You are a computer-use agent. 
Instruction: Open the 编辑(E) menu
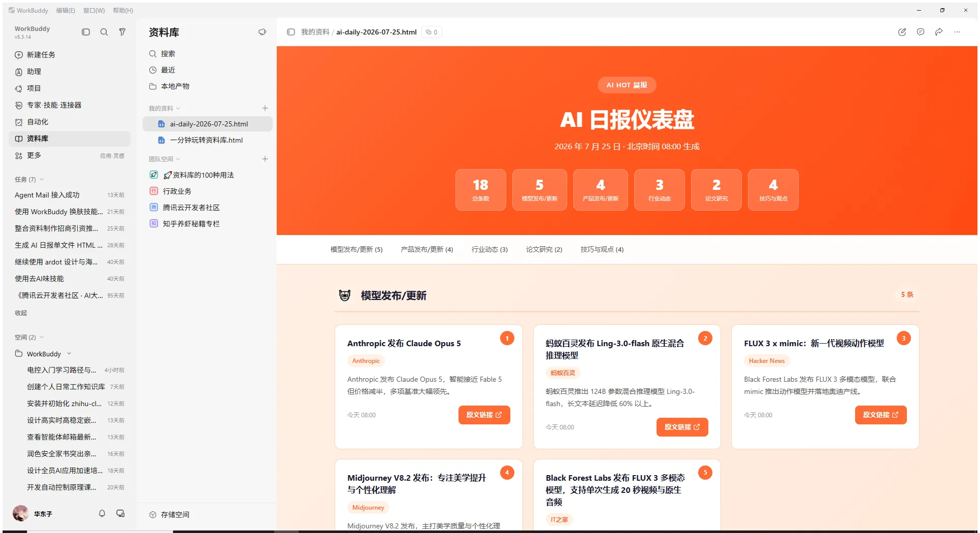(66, 11)
